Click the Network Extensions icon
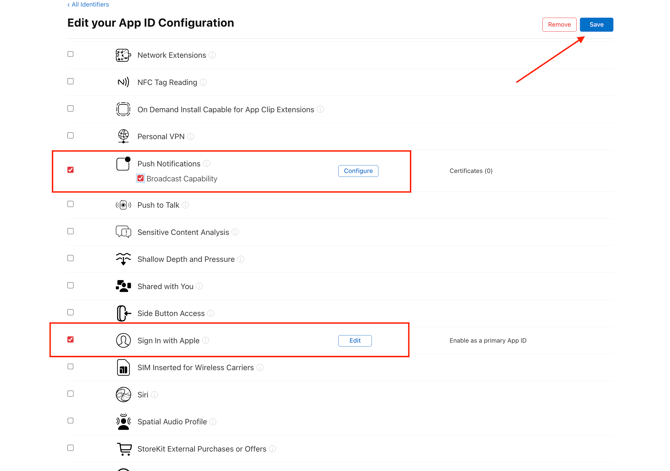Viewport: 670px width, 471px height. (x=123, y=55)
